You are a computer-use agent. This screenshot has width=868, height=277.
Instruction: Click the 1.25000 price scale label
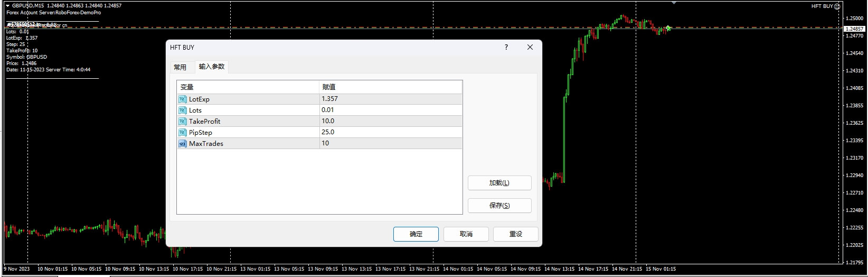tap(854, 19)
